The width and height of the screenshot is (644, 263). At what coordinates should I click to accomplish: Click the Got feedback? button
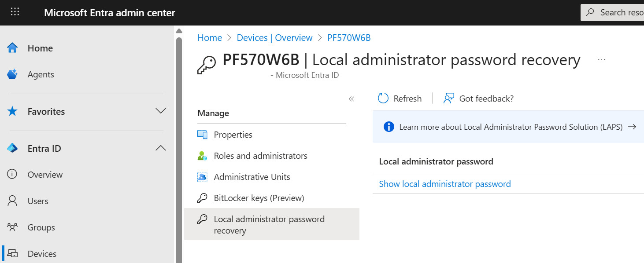click(x=479, y=99)
